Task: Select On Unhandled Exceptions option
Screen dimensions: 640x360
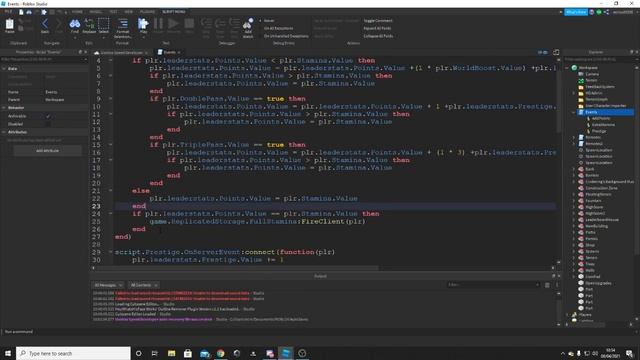Action: [x=286, y=36]
